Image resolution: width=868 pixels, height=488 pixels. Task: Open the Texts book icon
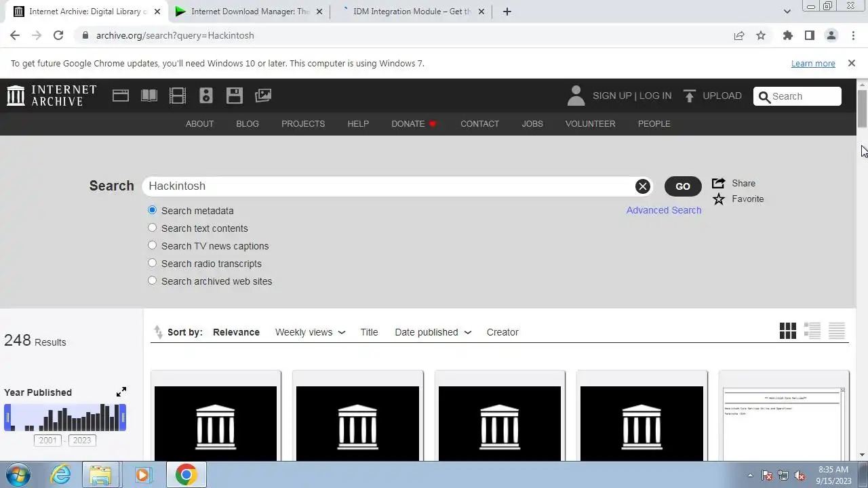click(x=149, y=96)
